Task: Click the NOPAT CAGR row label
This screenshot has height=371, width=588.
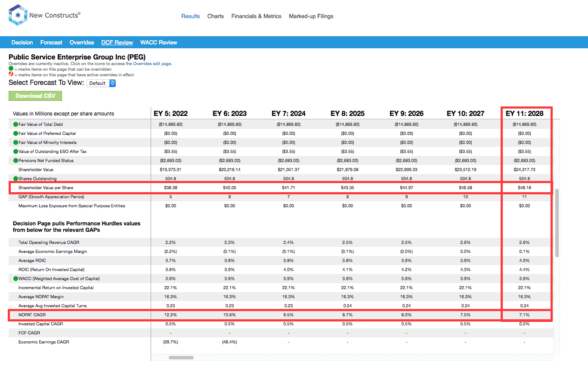Action: 32,315
